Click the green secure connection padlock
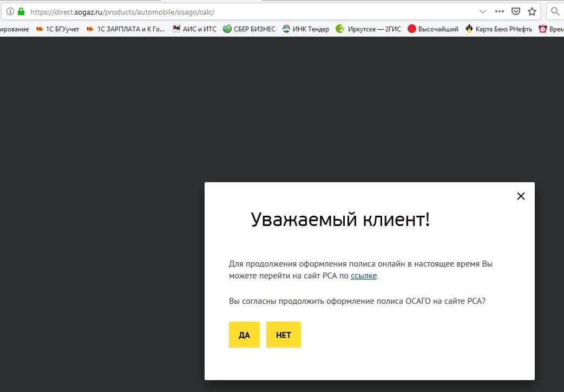Image resolution: width=564 pixels, height=392 pixels. point(21,11)
